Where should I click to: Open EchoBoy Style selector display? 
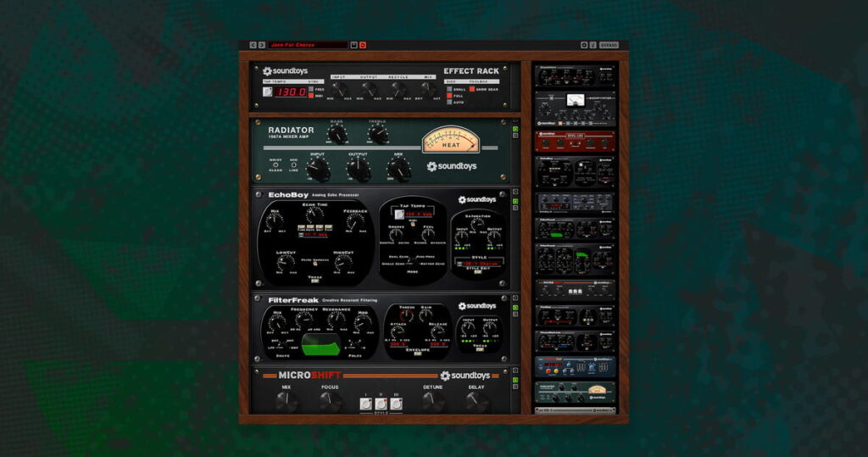click(x=480, y=264)
